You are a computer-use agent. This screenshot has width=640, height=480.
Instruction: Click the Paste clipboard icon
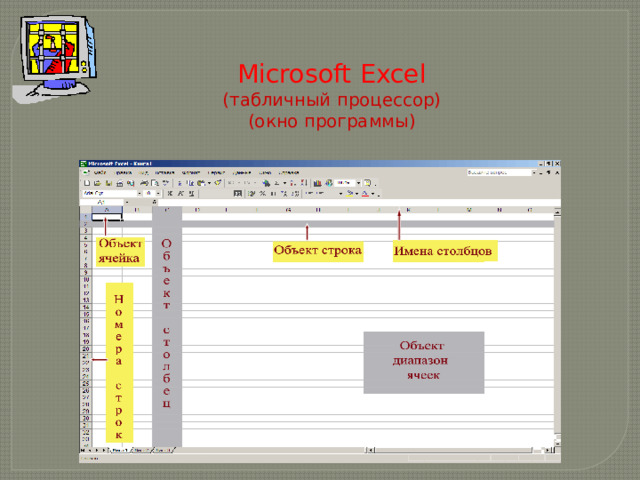coord(201,183)
